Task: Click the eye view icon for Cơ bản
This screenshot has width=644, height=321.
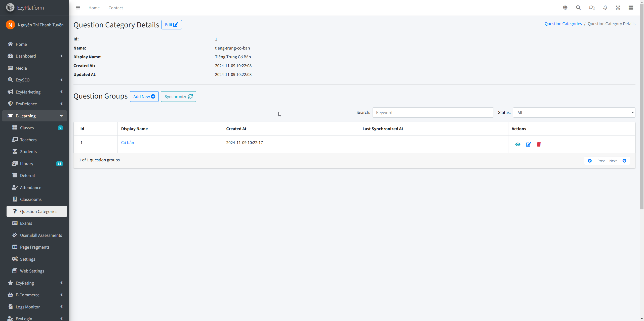Action: [517, 144]
